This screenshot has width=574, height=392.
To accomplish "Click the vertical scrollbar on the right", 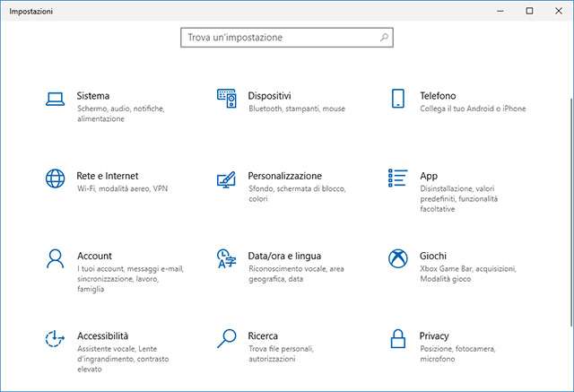I will click(570, 206).
